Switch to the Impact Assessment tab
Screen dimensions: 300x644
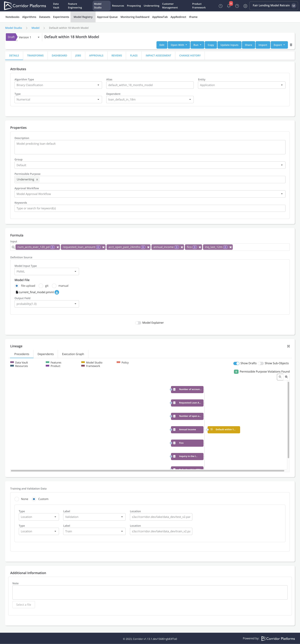pyautogui.click(x=158, y=55)
